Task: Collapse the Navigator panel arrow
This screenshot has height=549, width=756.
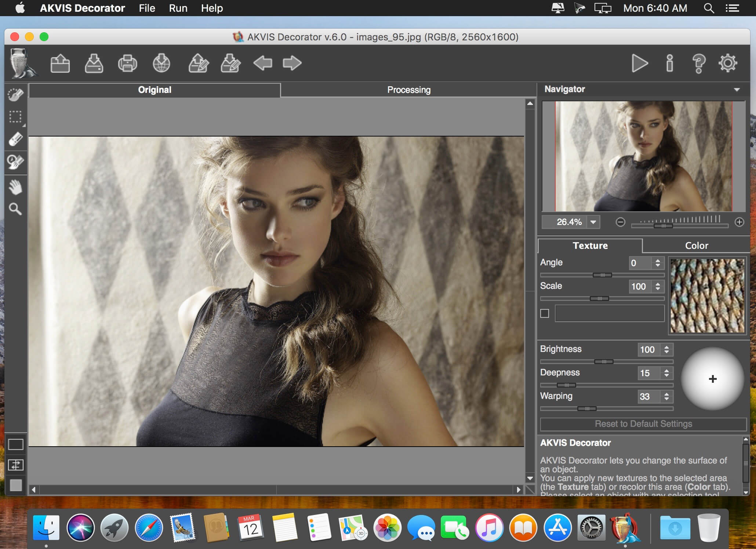Action: click(x=737, y=90)
